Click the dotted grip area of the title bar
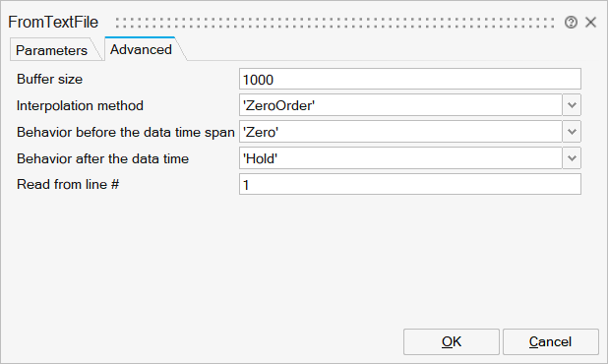The image size is (608, 364). tap(335, 23)
